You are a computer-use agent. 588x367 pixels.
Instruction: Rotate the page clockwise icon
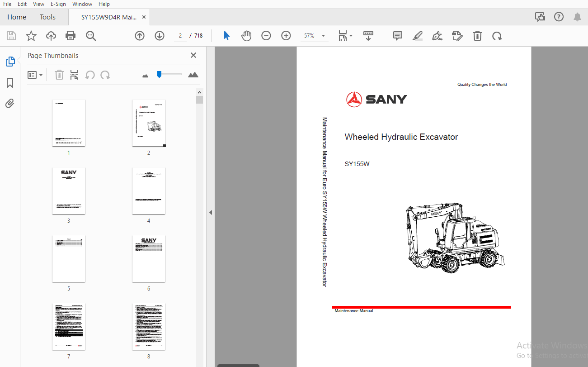coord(497,36)
